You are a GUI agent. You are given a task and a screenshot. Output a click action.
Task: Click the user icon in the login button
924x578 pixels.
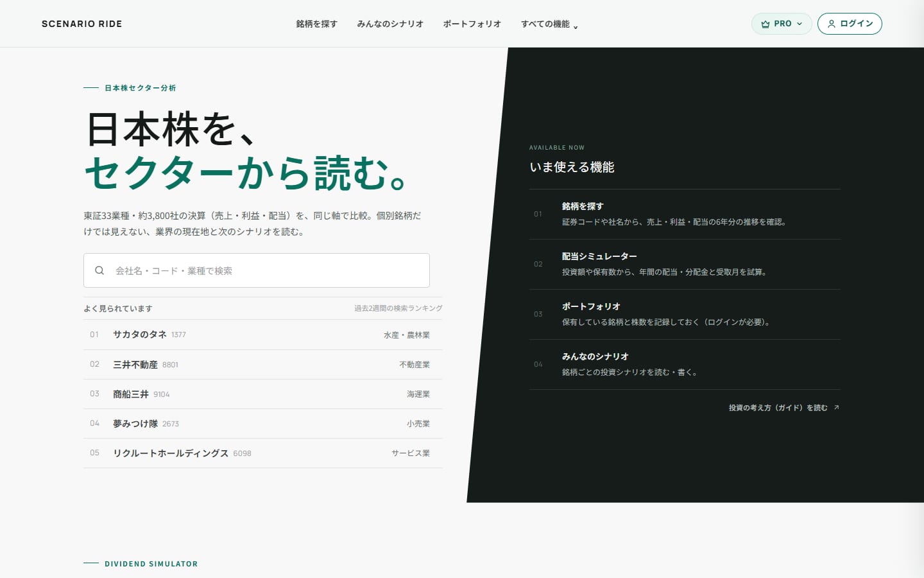(832, 24)
